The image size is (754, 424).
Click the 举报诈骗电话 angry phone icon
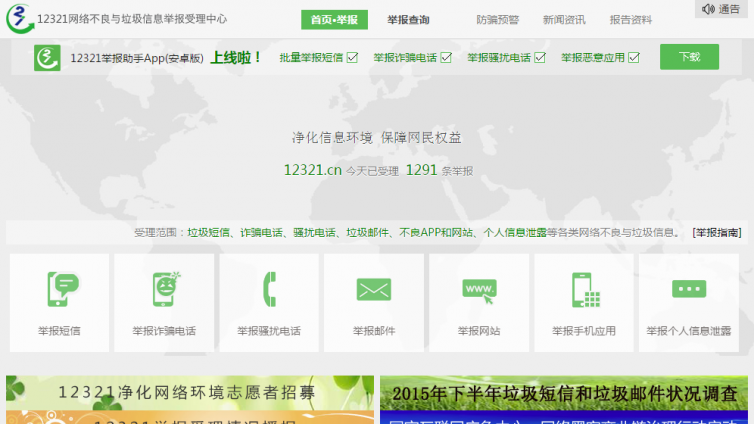pos(166,288)
